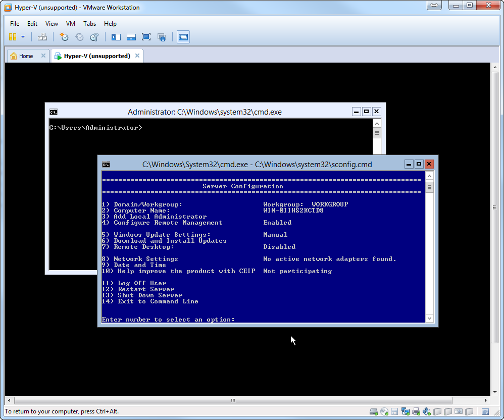Click the sound card status icon
This screenshot has width=504, height=420.
click(x=427, y=411)
